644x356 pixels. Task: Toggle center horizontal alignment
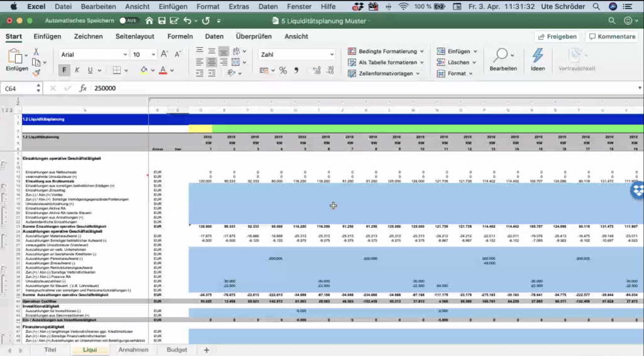(x=211, y=62)
